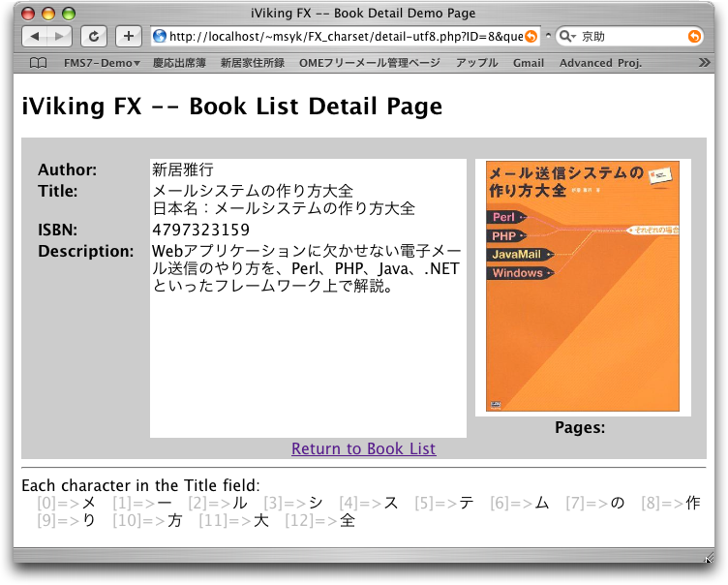Click the URL address field
The height and width of the screenshot is (585, 728).
tap(339, 37)
